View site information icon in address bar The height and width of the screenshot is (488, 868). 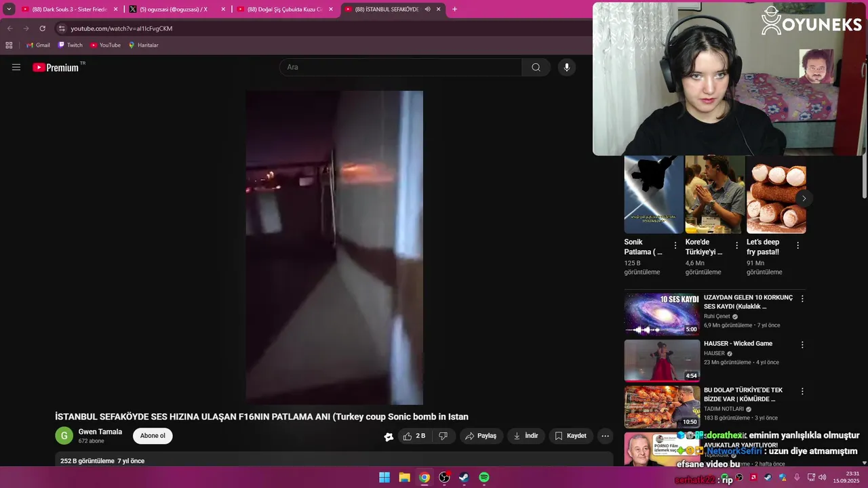(62, 28)
